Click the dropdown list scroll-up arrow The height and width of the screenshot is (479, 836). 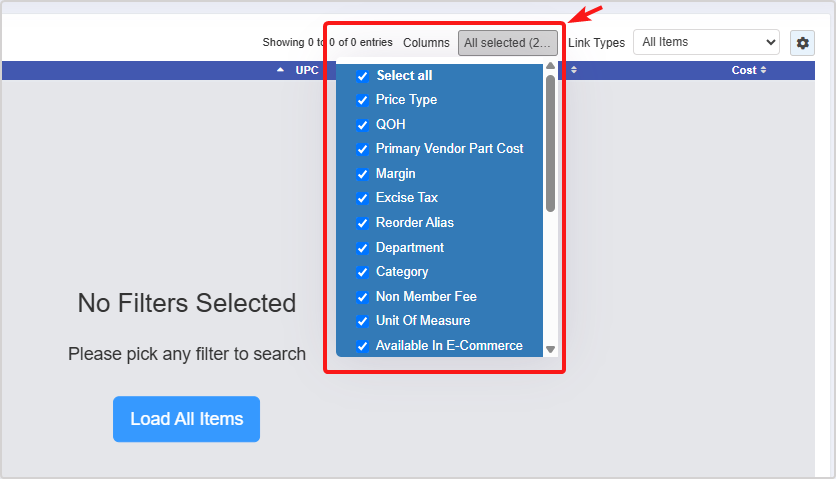pyautogui.click(x=550, y=66)
